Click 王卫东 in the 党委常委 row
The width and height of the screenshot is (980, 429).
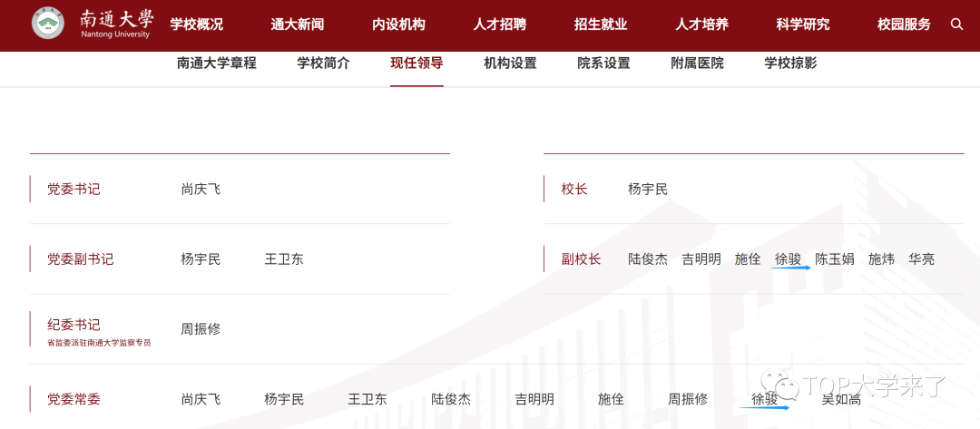coord(367,399)
